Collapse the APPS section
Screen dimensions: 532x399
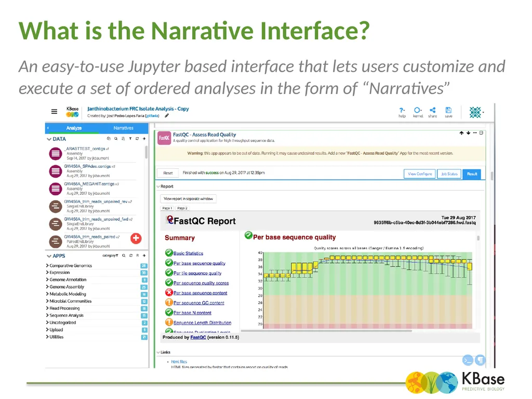click(x=49, y=256)
